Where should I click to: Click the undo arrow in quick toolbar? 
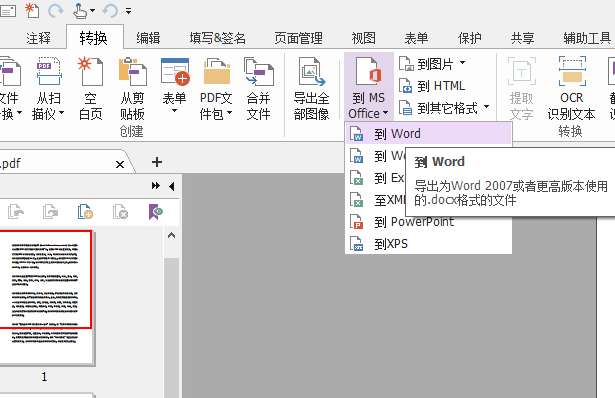point(110,10)
